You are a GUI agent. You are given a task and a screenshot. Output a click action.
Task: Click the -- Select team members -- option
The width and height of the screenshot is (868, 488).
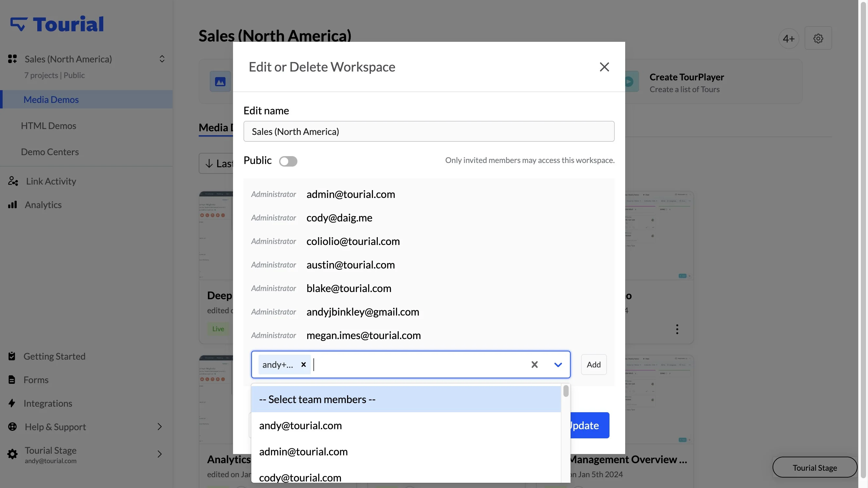point(406,399)
